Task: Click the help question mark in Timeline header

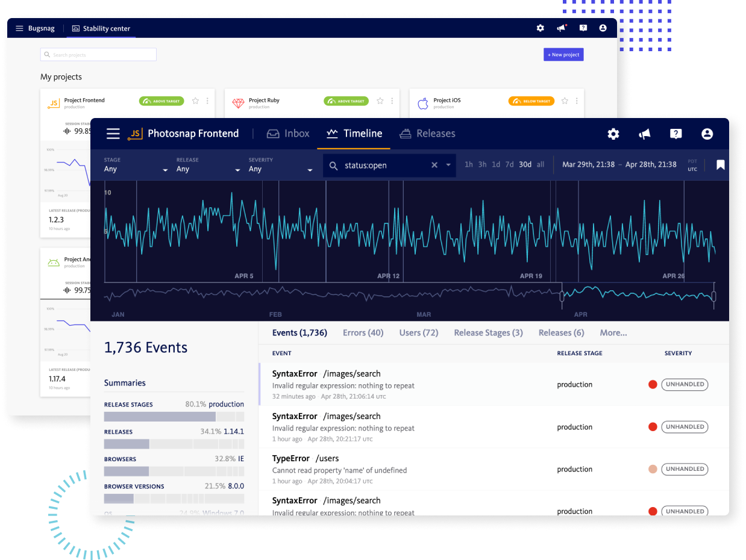Action: point(676,134)
